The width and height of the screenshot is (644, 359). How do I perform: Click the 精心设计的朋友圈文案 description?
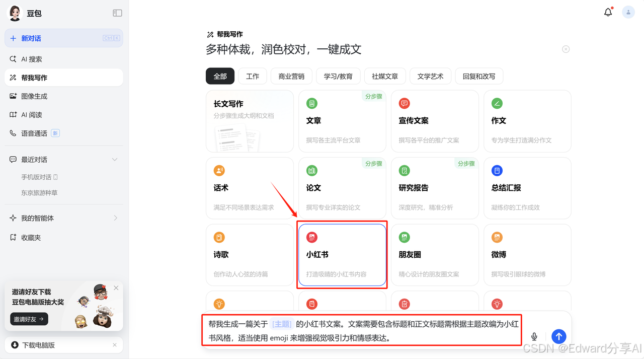[x=429, y=274]
